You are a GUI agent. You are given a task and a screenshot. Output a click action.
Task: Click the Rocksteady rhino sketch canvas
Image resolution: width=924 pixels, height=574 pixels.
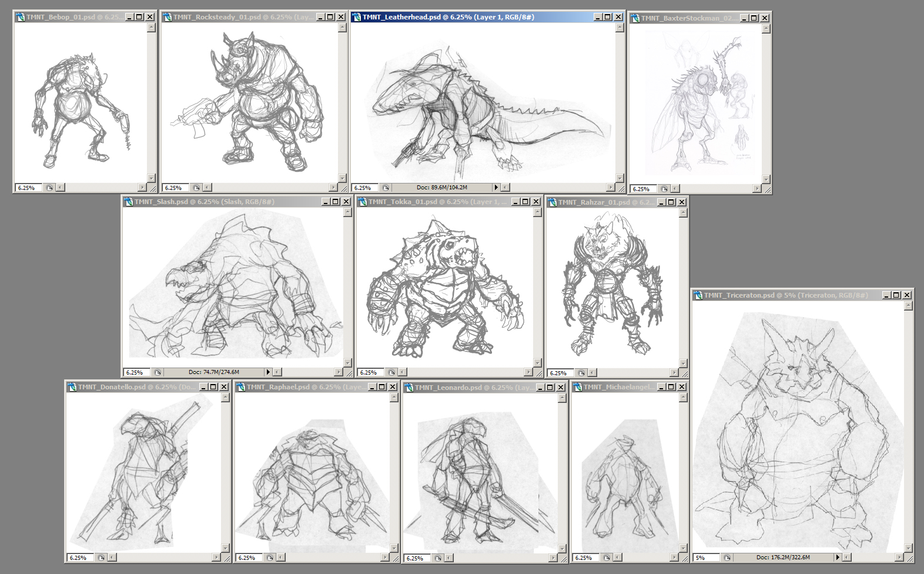250,102
